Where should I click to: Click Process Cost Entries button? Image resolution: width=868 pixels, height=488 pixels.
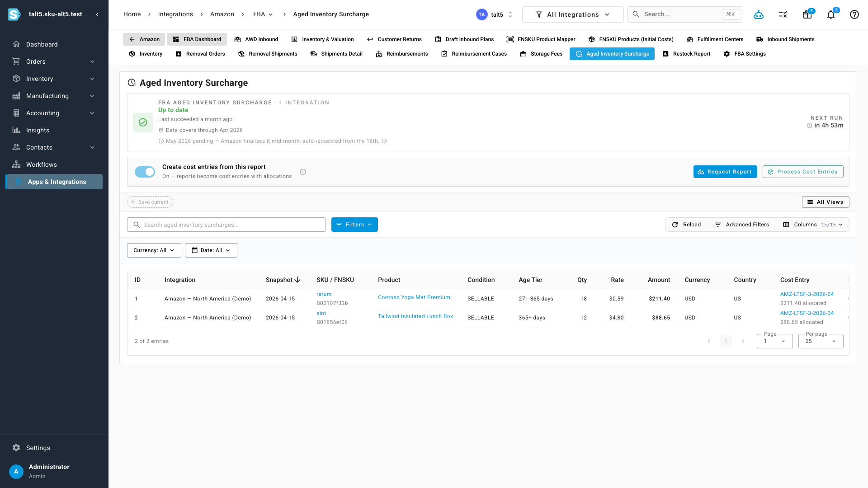803,172
